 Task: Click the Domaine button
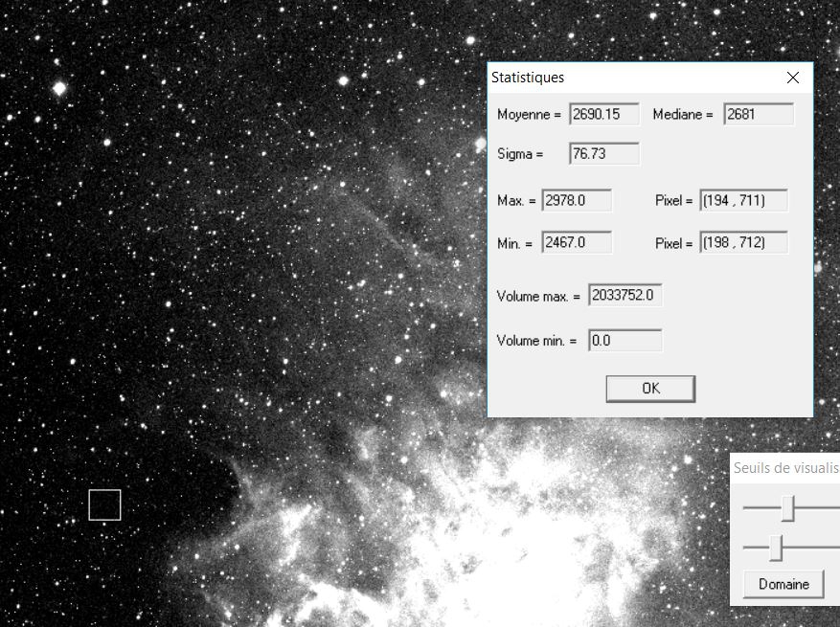(783, 584)
